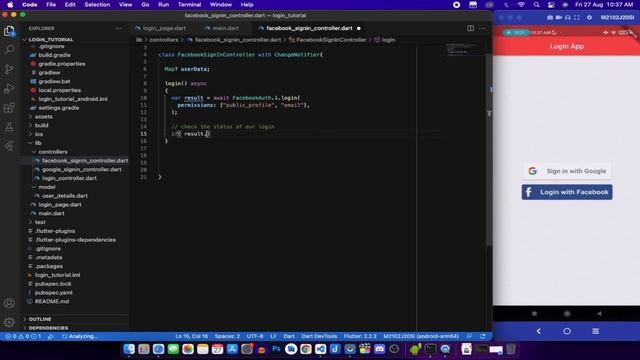The image size is (640, 360).
Task: Click the Dart language mode indicator
Action: pyautogui.click(x=289, y=336)
